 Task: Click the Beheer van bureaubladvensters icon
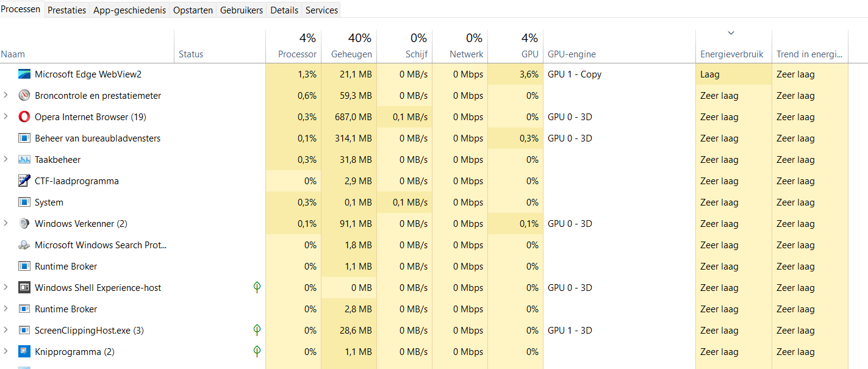(24, 138)
